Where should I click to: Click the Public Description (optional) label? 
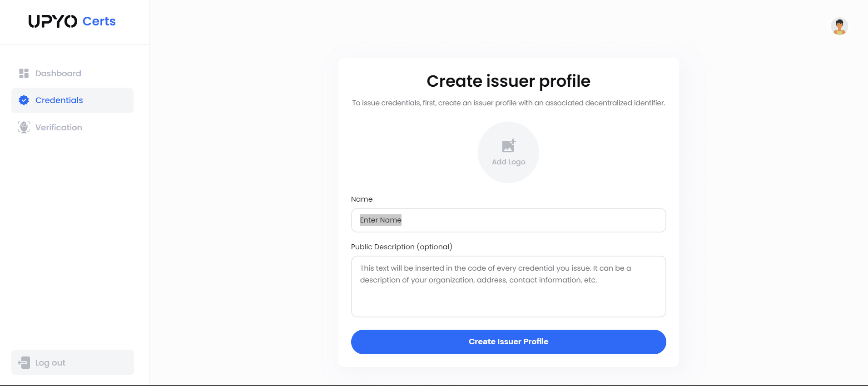(x=402, y=247)
